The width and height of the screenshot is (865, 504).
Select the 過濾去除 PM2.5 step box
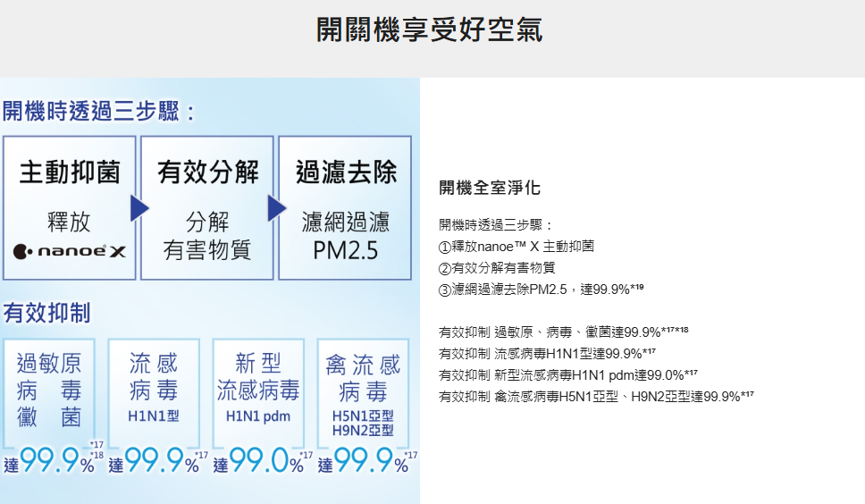[345, 207]
